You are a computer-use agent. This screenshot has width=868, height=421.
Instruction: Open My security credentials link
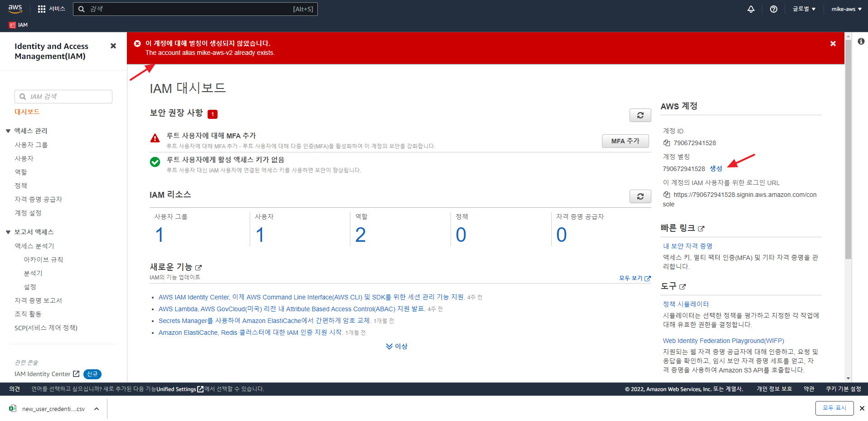coord(688,246)
